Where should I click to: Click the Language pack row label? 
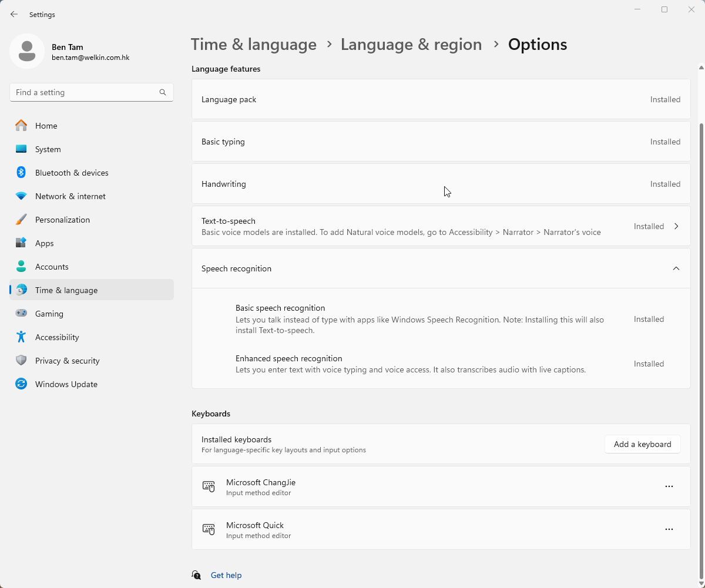tap(229, 99)
